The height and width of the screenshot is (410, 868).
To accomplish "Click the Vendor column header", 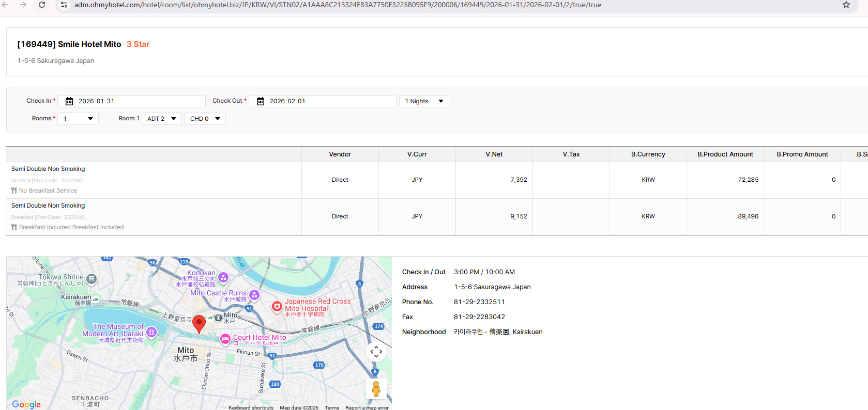I will click(340, 154).
